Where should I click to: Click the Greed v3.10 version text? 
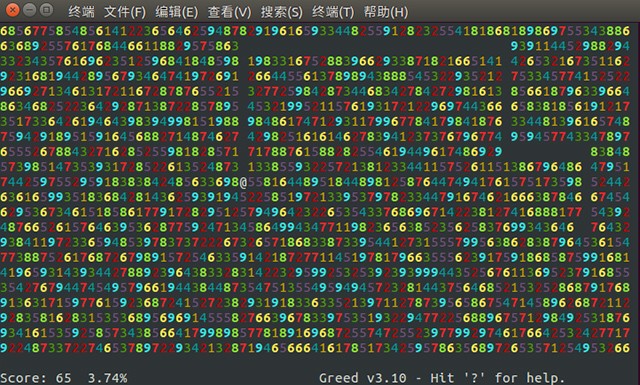click(362, 378)
